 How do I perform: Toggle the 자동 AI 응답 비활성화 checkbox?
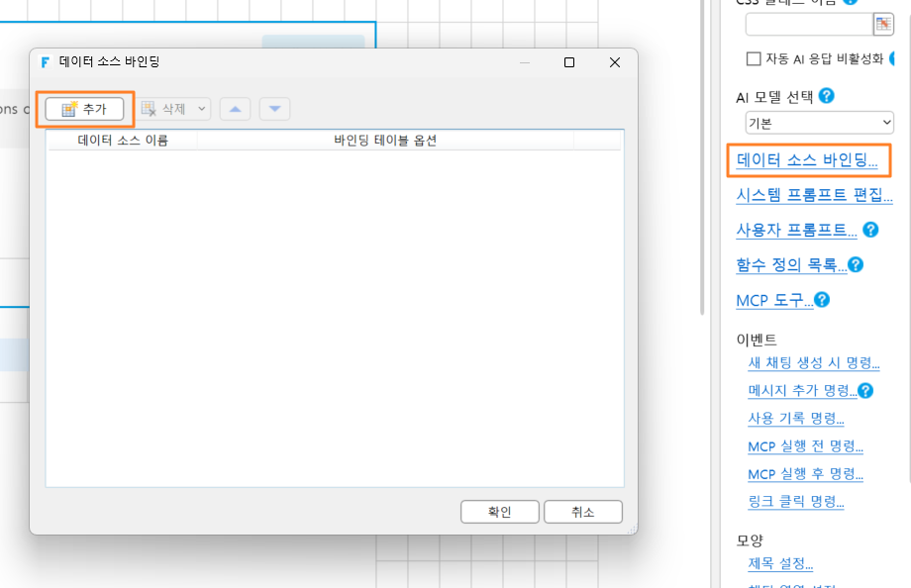(x=754, y=58)
